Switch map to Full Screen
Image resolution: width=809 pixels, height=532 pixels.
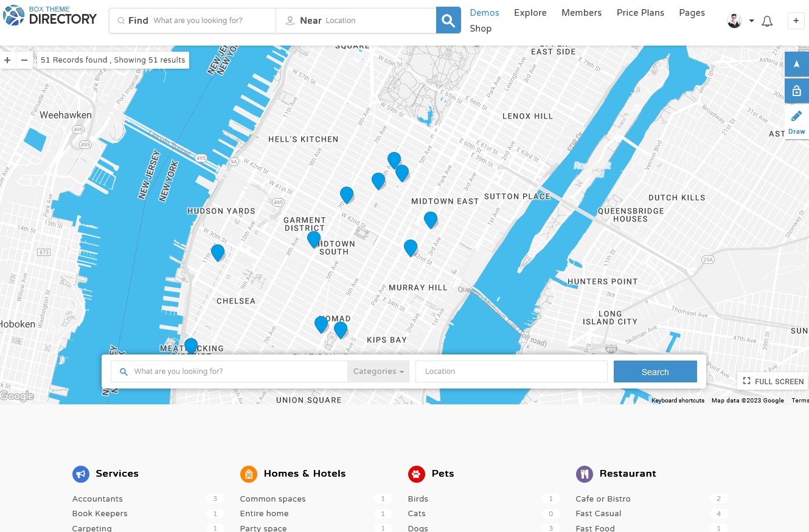(773, 381)
